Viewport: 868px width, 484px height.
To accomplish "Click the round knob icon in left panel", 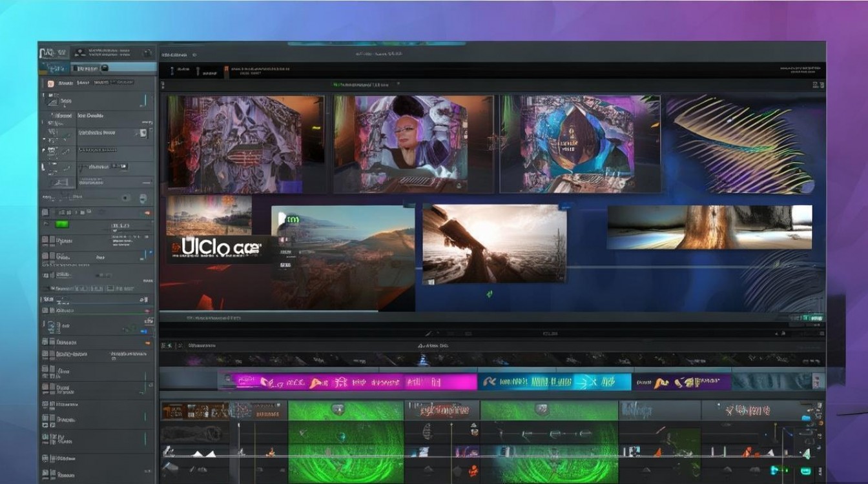I will click(x=125, y=198).
